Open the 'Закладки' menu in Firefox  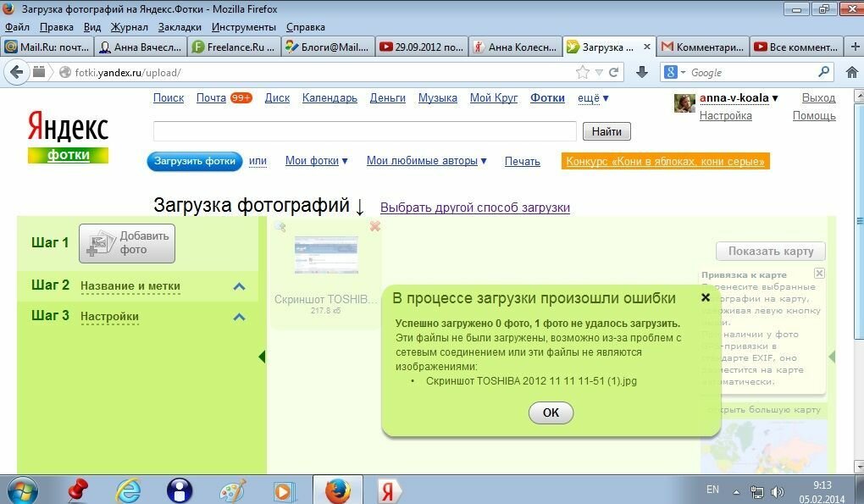point(180,27)
